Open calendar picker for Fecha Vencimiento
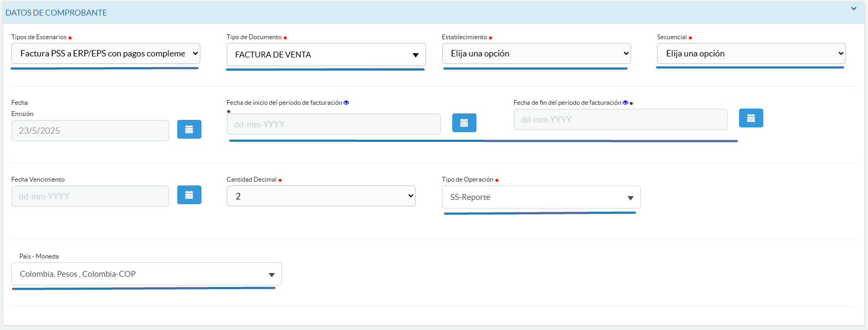 pos(189,195)
